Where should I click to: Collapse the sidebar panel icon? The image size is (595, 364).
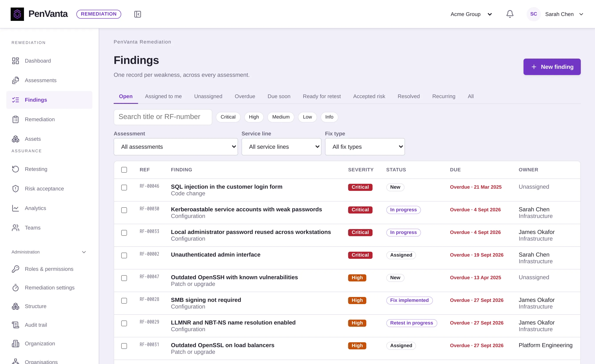[x=137, y=14]
